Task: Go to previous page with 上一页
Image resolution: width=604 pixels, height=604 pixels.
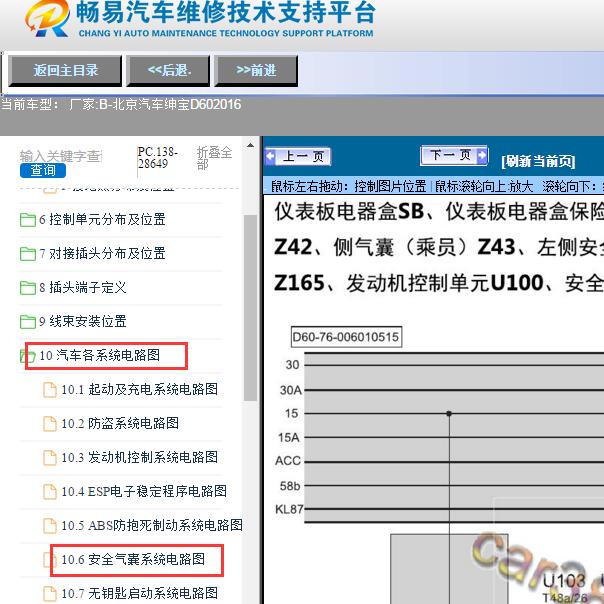Action: [x=298, y=157]
